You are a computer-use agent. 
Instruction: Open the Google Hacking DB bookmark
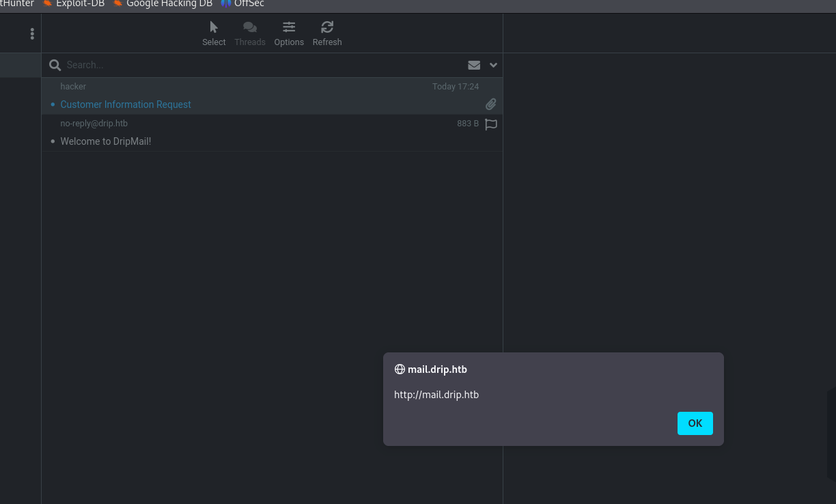(163, 3)
